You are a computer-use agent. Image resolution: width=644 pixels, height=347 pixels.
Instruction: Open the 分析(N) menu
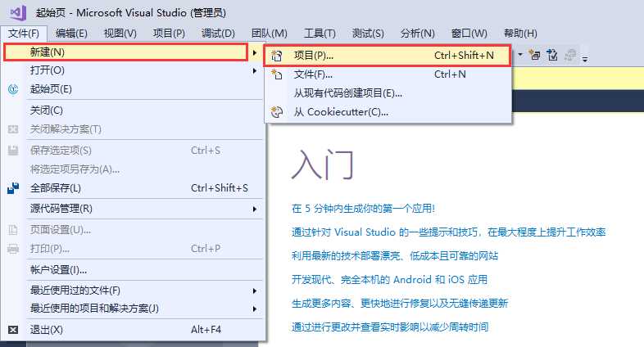click(418, 34)
